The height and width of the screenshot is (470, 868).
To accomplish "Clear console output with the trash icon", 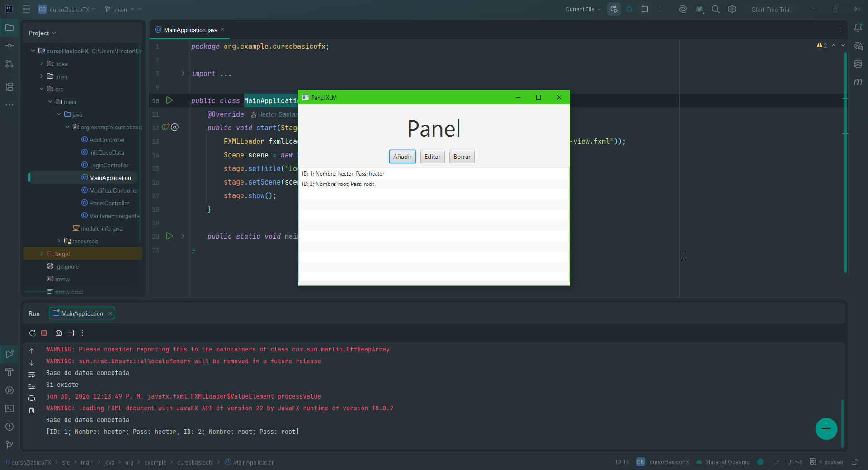I will click(32, 410).
